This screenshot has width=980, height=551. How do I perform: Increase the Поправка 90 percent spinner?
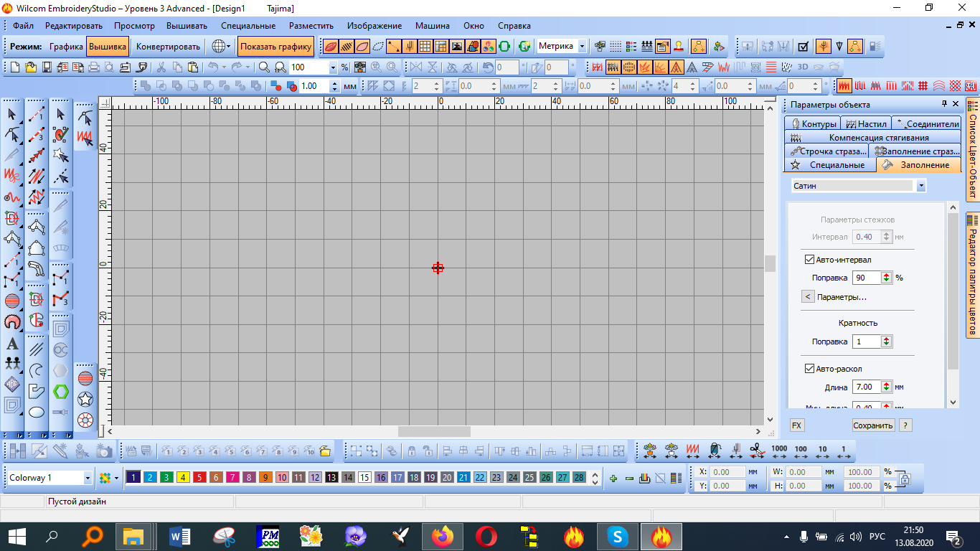tap(887, 275)
